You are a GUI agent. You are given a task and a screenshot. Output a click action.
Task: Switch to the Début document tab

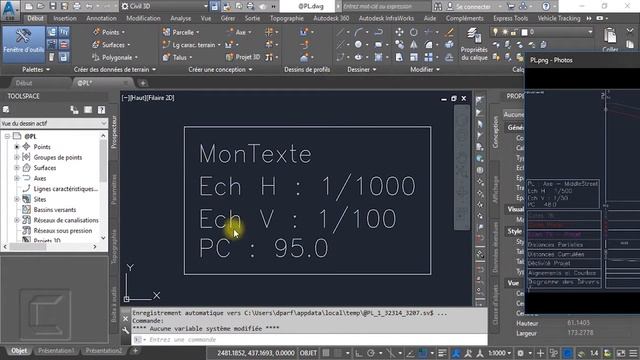click(24, 83)
